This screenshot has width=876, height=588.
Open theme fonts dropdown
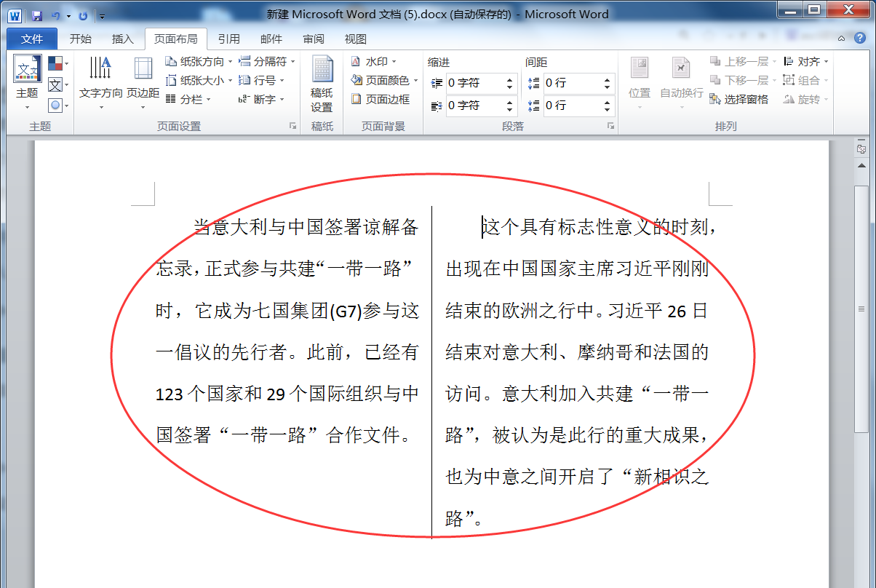tap(58, 85)
